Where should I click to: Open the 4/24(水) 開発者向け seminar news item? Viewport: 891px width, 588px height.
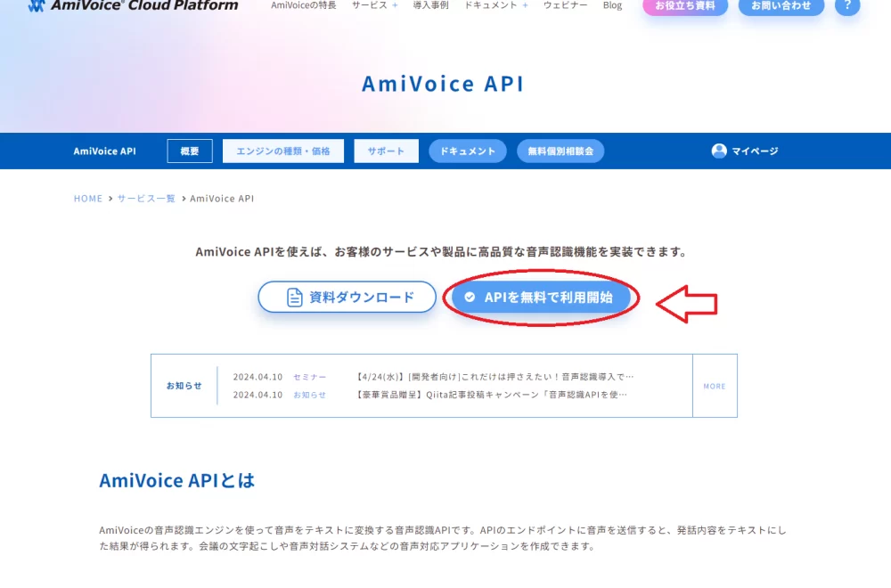pos(494,377)
